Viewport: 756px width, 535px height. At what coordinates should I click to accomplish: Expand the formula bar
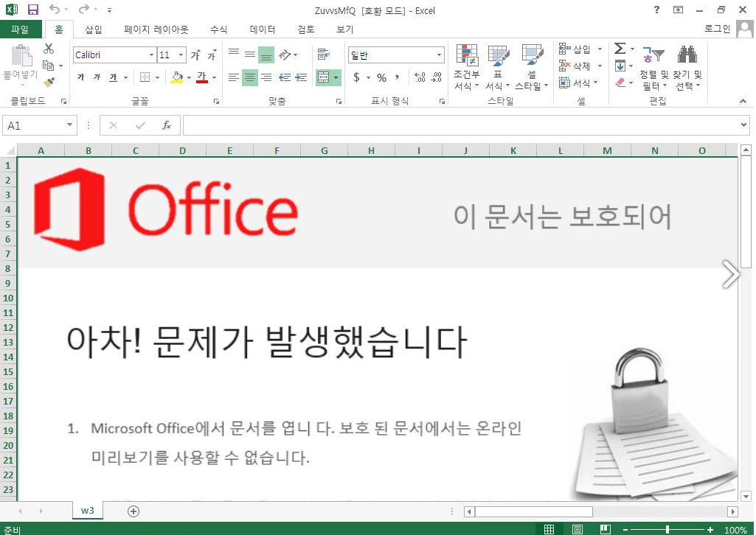pos(743,125)
